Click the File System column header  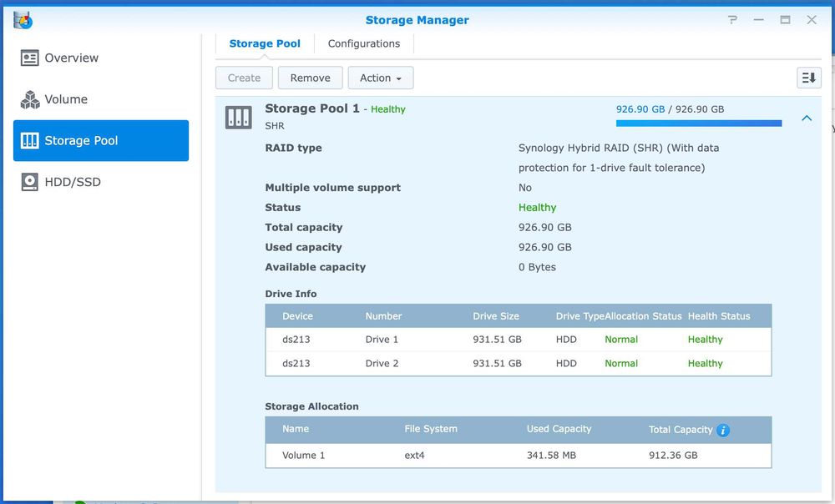[x=431, y=429]
